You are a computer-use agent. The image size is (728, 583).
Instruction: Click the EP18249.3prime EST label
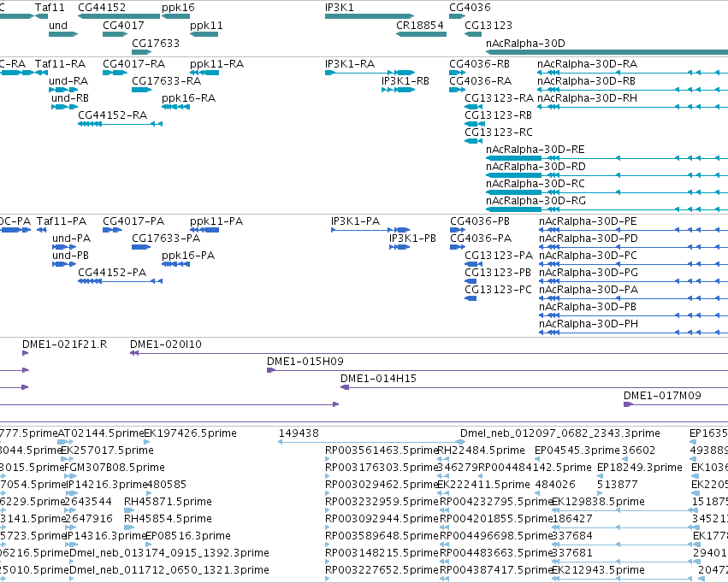[x=639, y=468]
